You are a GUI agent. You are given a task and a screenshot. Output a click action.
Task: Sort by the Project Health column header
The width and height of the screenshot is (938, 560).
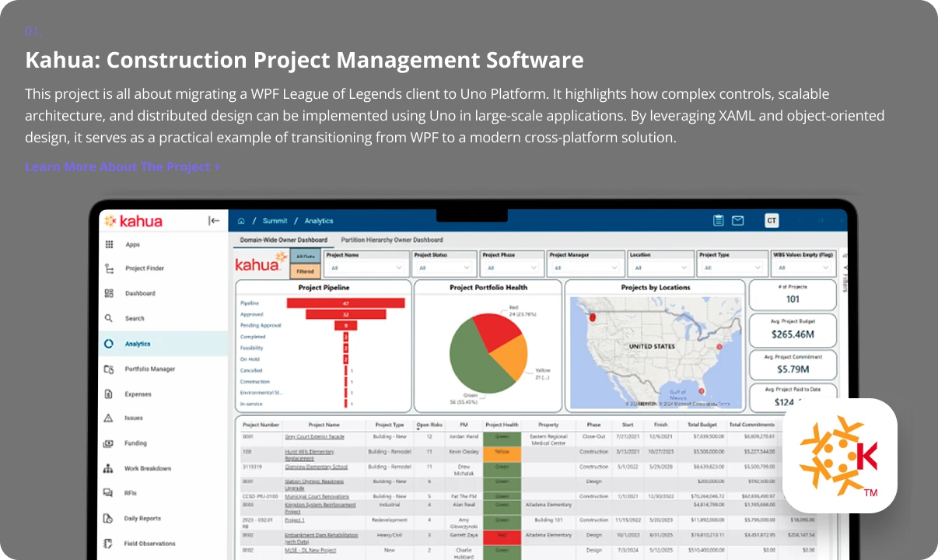pyautogui.click(x=502, y=425)
